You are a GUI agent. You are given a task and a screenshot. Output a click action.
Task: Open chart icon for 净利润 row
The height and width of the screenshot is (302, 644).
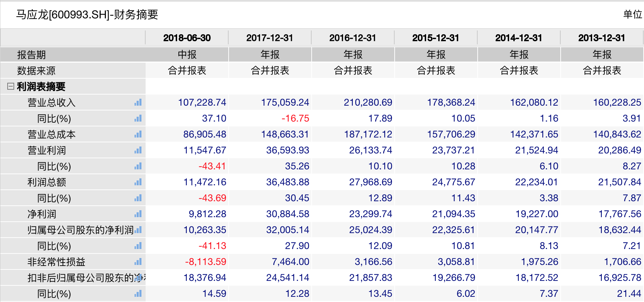138,214
